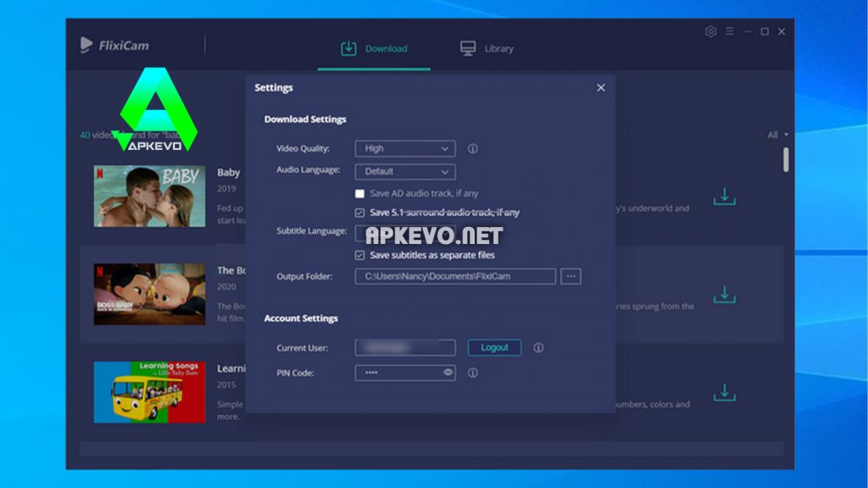Minimize the FlixiCam window
868x488 pixels.
pyautogui.click(x=748, y=31)
